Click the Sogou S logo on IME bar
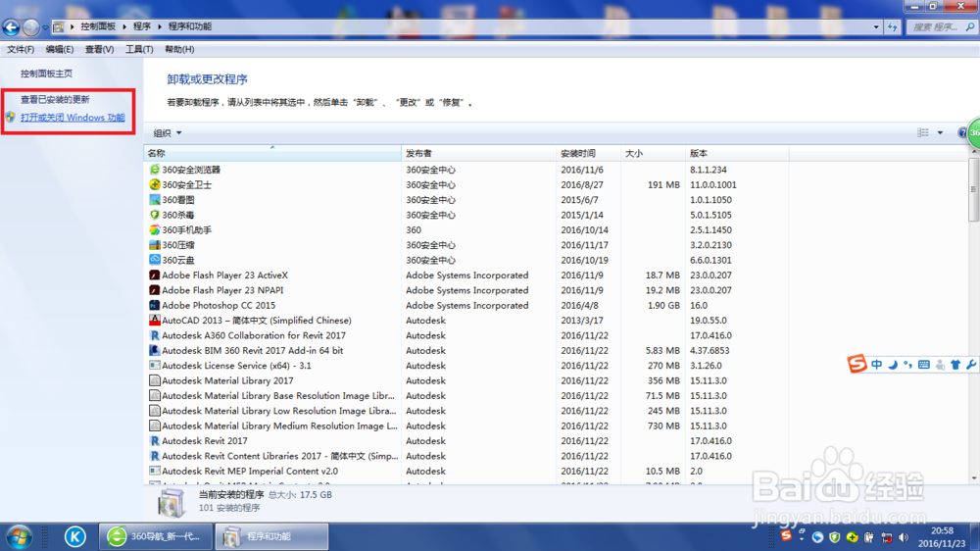 coord(857,364)
